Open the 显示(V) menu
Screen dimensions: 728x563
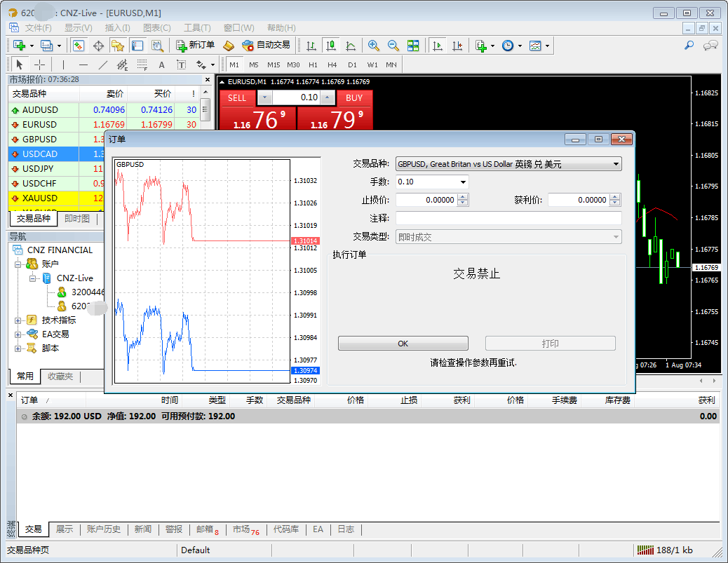78,28
